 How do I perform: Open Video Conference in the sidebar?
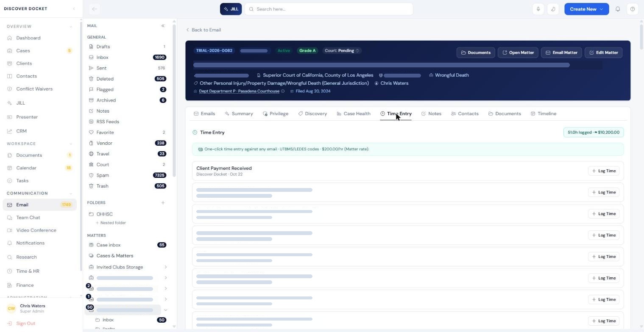(36, 230)
